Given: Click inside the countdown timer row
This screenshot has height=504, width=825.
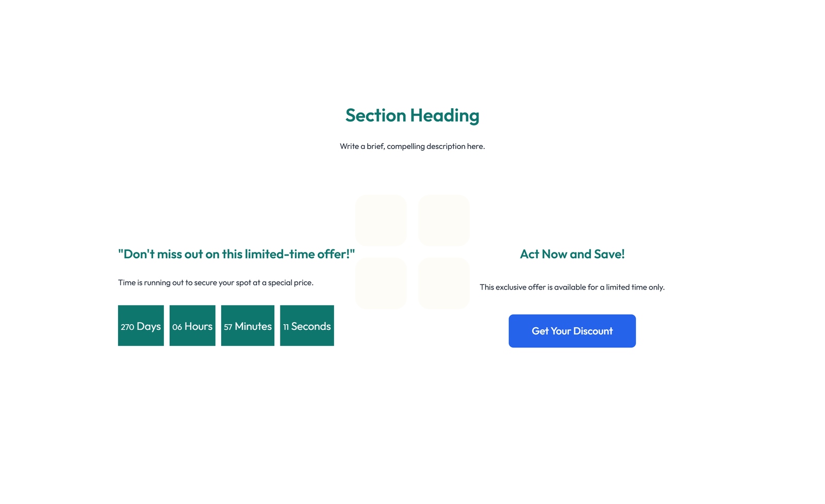Looking at the screenshot, I should pos(226,326).
